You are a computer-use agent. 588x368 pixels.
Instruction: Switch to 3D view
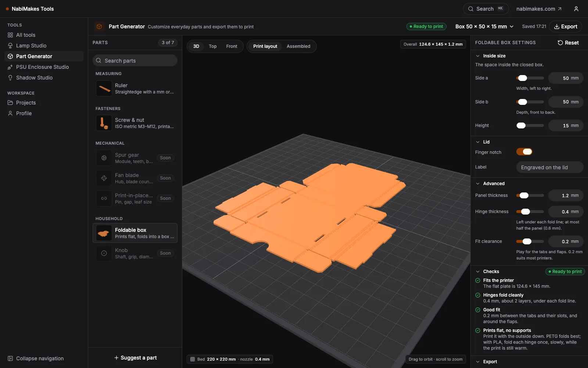[x=196, y=46]
